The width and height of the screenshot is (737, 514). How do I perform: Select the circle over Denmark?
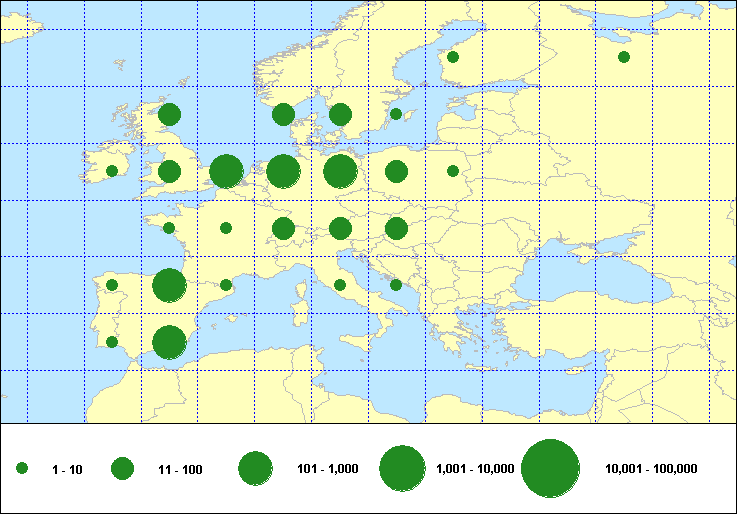(283, 114)
